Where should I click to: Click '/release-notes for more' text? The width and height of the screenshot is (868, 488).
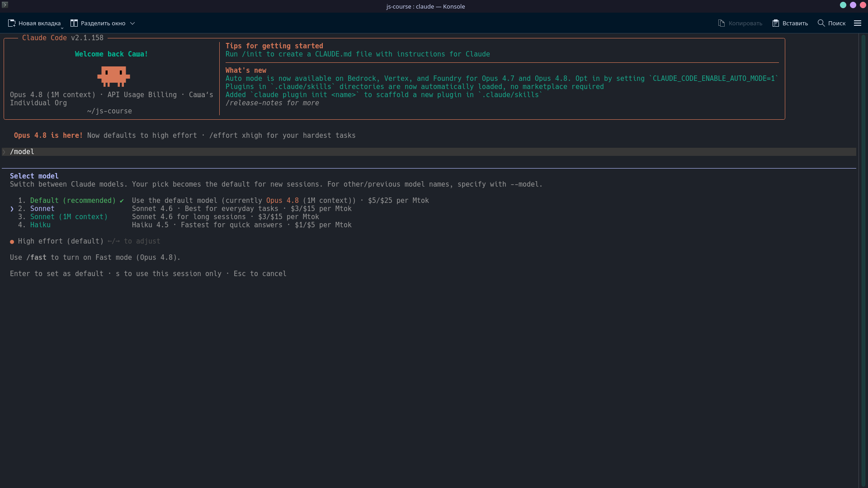point(272,103)
